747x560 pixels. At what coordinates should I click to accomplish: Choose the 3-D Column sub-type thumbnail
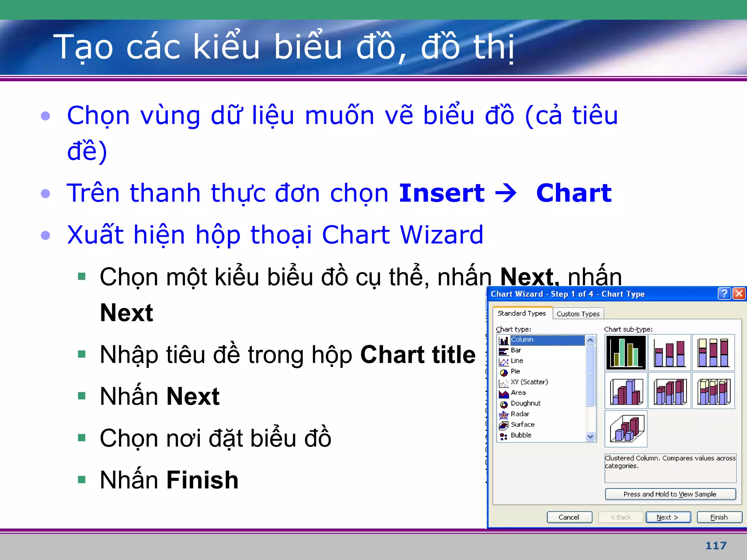pos(626,429)
